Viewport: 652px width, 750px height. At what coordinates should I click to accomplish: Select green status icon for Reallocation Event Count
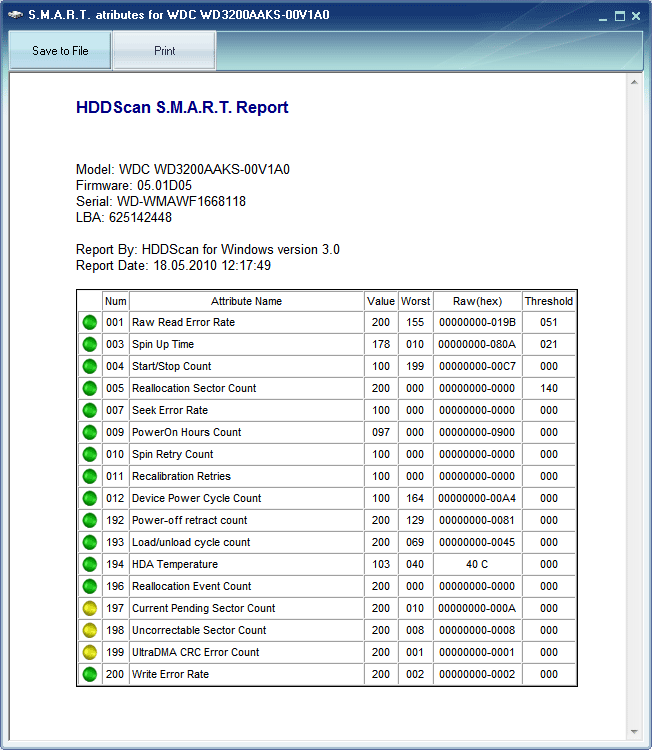pos(89,586)
